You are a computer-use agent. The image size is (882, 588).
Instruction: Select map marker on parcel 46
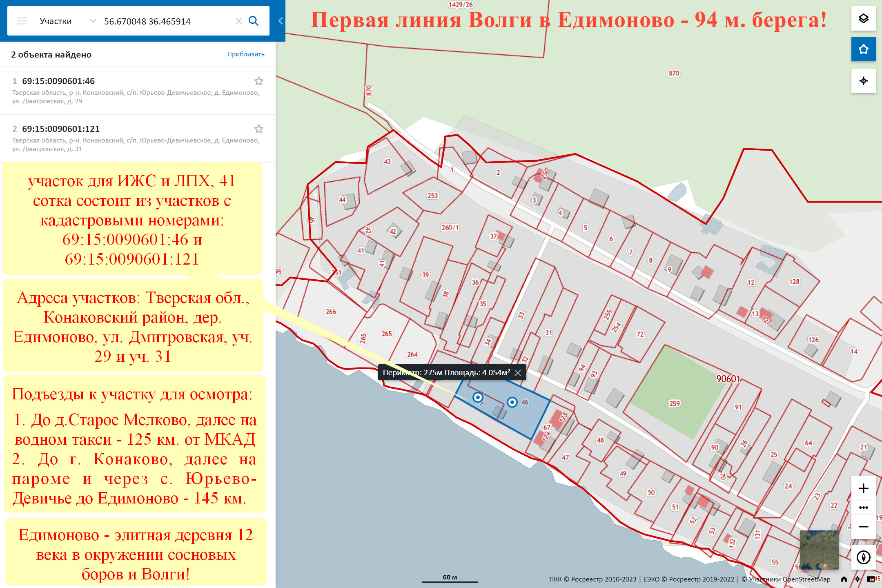point(512,402)
